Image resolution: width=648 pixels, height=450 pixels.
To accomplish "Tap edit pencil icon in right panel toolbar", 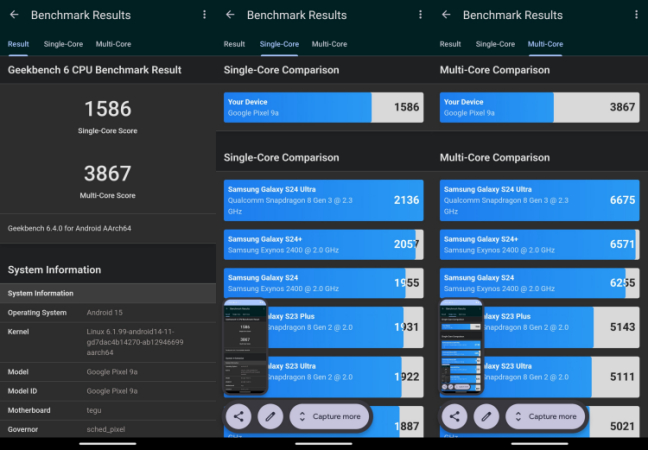I will [x=486, y=417].
